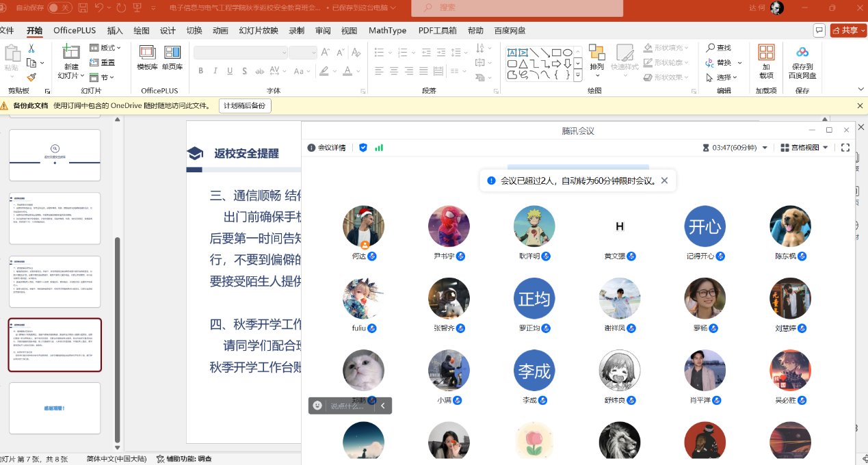Open the 幻灯片放映 ribbon tab
868x465 pixels.
(259, 30)
